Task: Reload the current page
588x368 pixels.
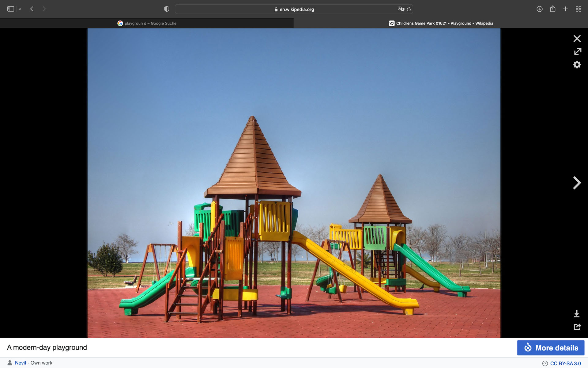Action: [x=409, y=9]
